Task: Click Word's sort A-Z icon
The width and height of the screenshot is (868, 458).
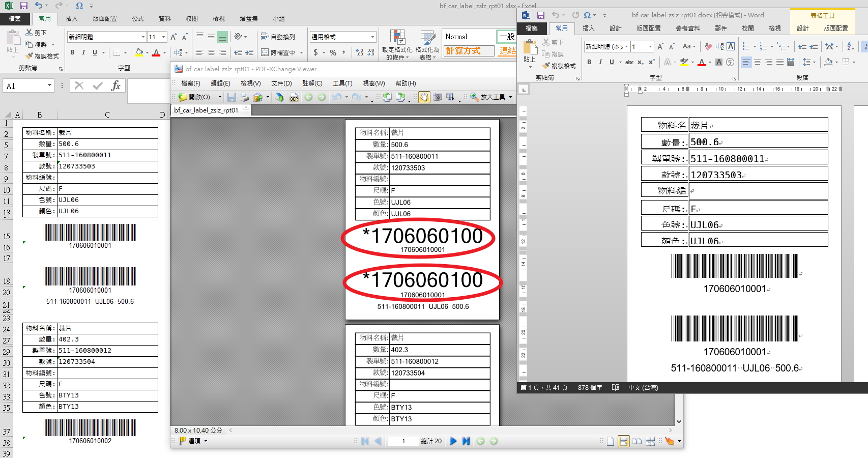Action: tap(851, 46)
